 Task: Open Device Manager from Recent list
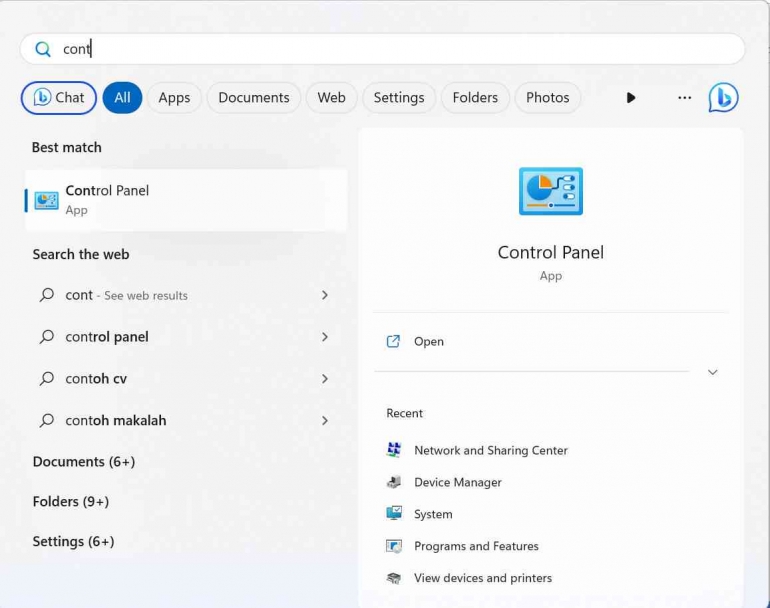457,482
